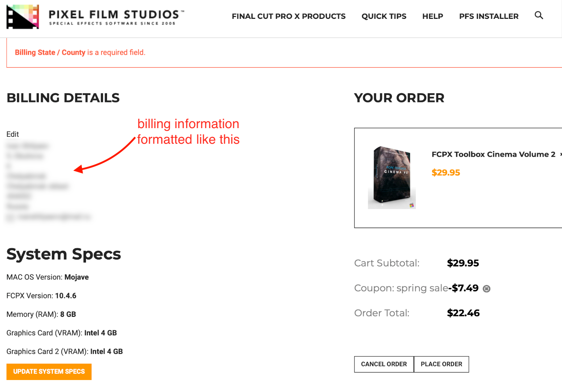
Task: Click the Pixel Film Studios logo
Action: tap(23, 17)
